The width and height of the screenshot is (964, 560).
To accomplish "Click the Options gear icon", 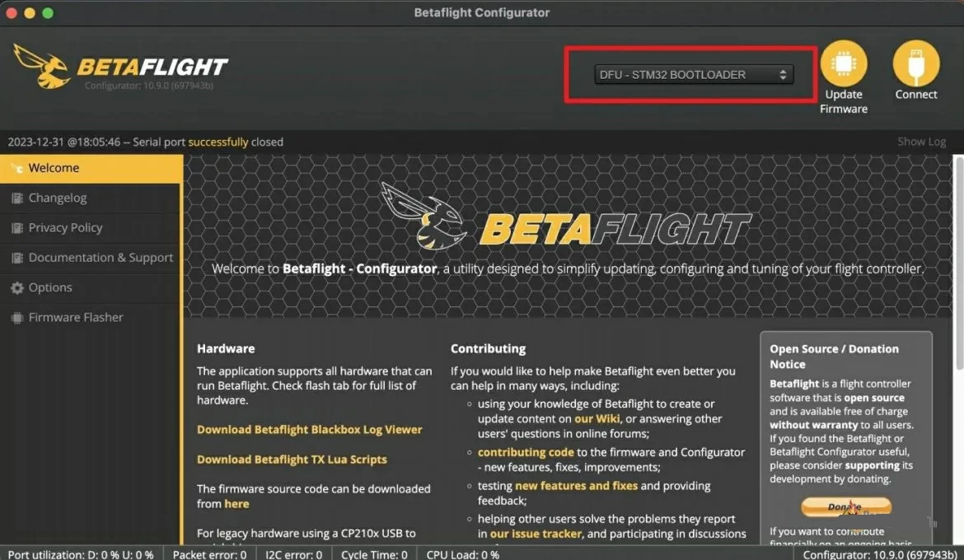I will tap(16, 287).
